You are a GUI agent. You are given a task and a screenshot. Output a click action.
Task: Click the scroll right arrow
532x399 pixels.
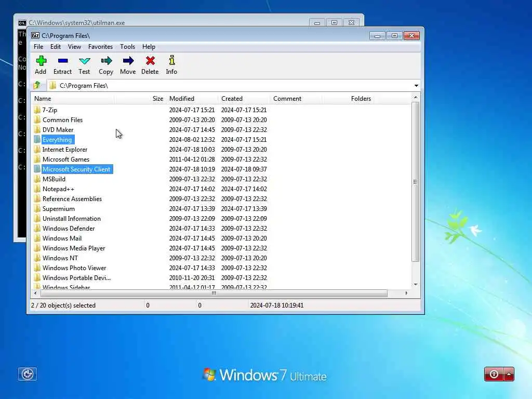(406, 293)
